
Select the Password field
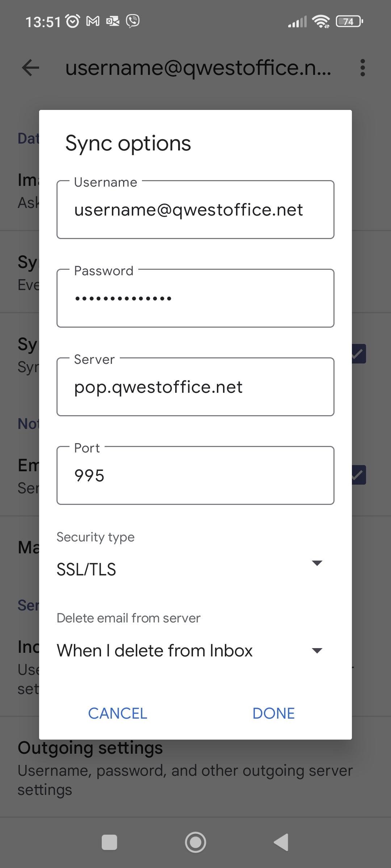pyautogui.click(x=195, y=298)
